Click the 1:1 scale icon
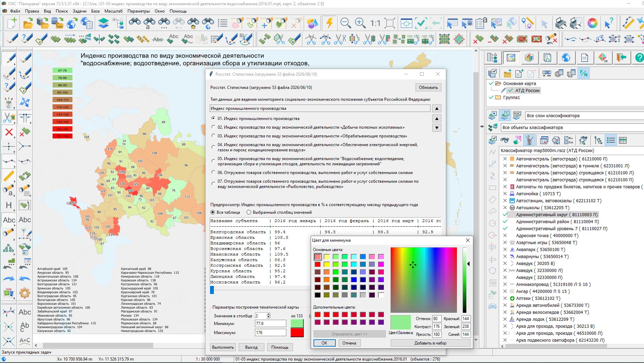The width and height of the screenshot is (644, 363). point(375,23)
